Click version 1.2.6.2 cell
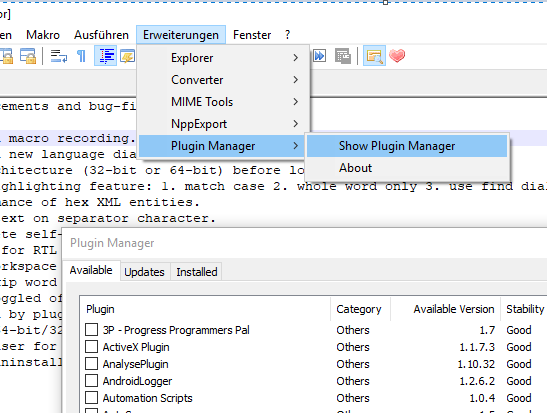 tap(477, 381)
